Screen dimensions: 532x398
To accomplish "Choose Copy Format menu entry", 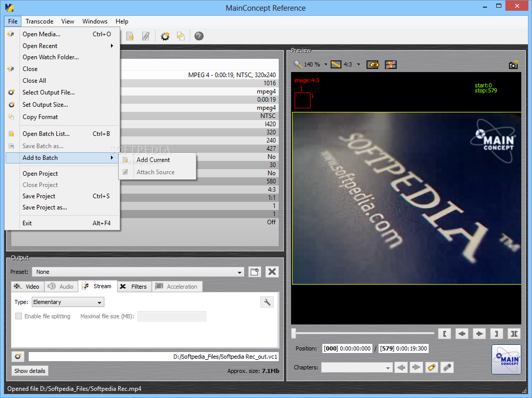I will [62, 117].
